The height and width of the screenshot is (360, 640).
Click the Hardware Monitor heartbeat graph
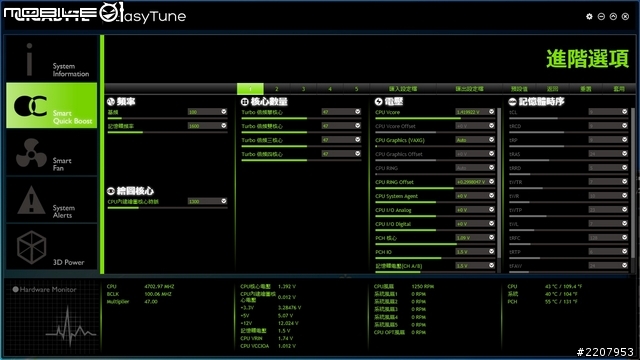[70, 327]
